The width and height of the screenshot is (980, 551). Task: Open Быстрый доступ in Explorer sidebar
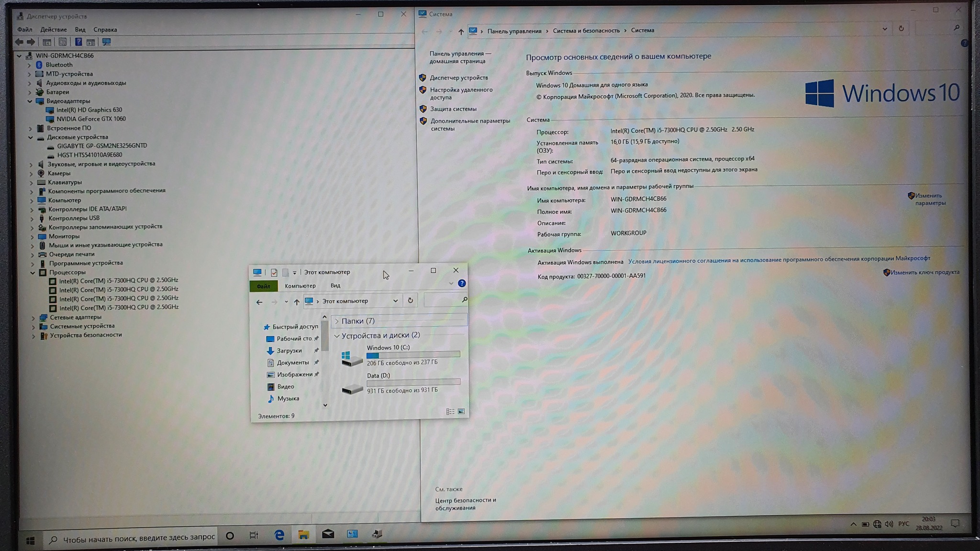point(291,327)
